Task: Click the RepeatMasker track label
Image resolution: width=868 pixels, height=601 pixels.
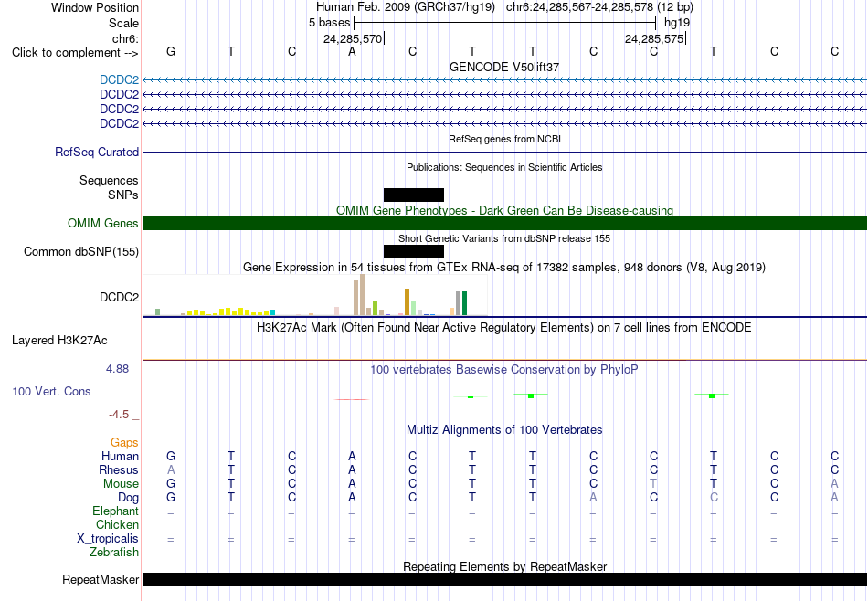Action: [101, 579]
